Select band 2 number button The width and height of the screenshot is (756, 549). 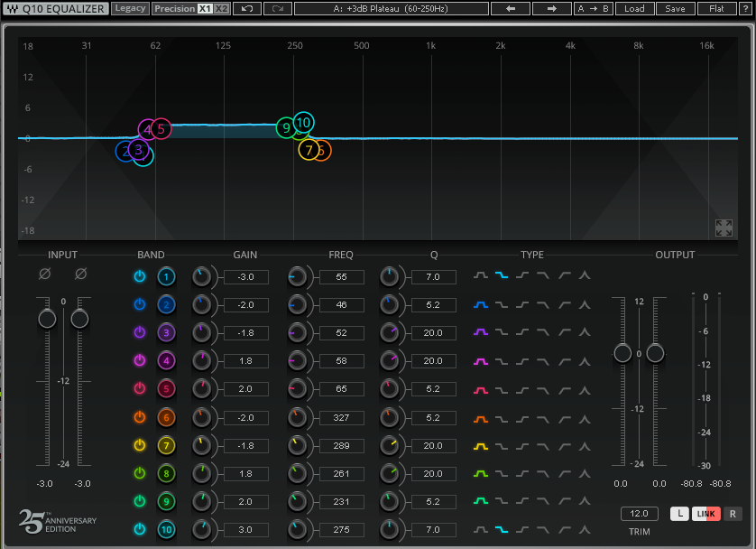[x=166, y=305]
